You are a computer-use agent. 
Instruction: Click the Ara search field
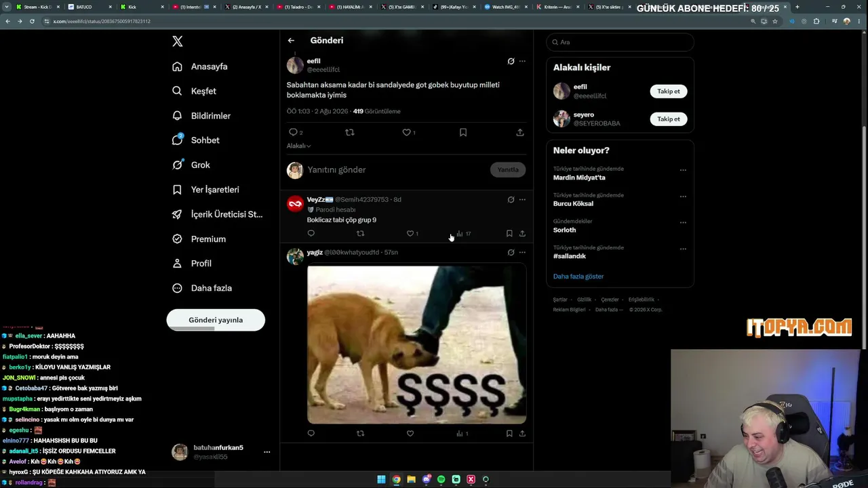(620, 42)
